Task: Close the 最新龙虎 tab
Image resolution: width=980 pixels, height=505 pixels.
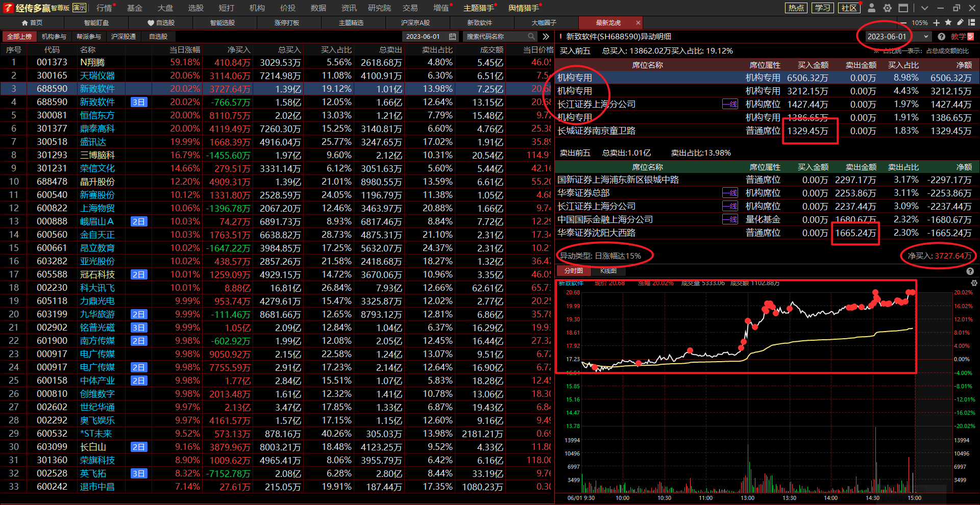Action: tap(638, 23)
